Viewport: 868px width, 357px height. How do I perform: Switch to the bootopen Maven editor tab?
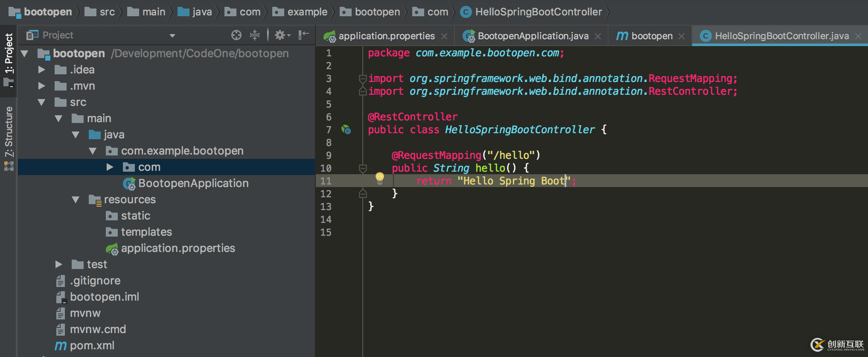[650, 36]
